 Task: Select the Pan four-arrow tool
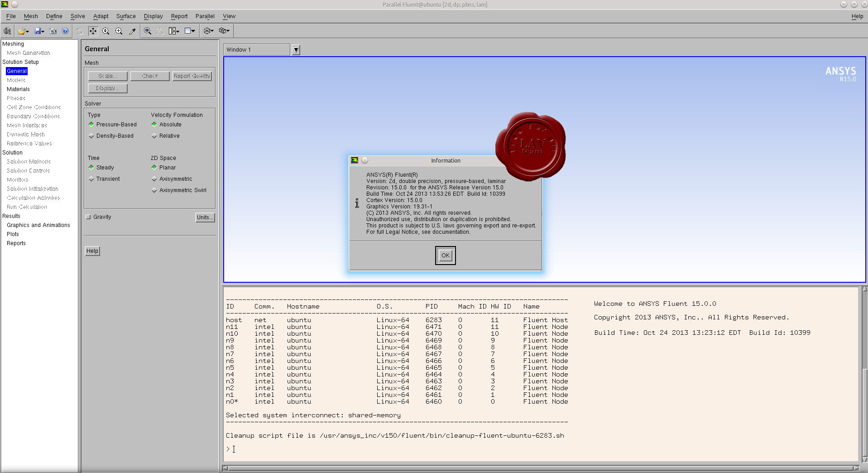coord(93,31)
